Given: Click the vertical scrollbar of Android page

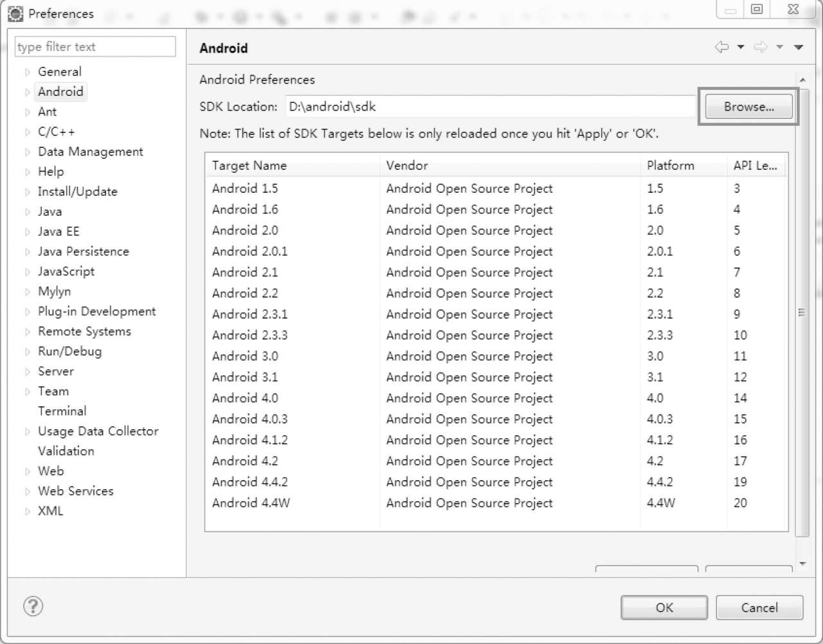Looking at the screenshot, I should point(802,312).
